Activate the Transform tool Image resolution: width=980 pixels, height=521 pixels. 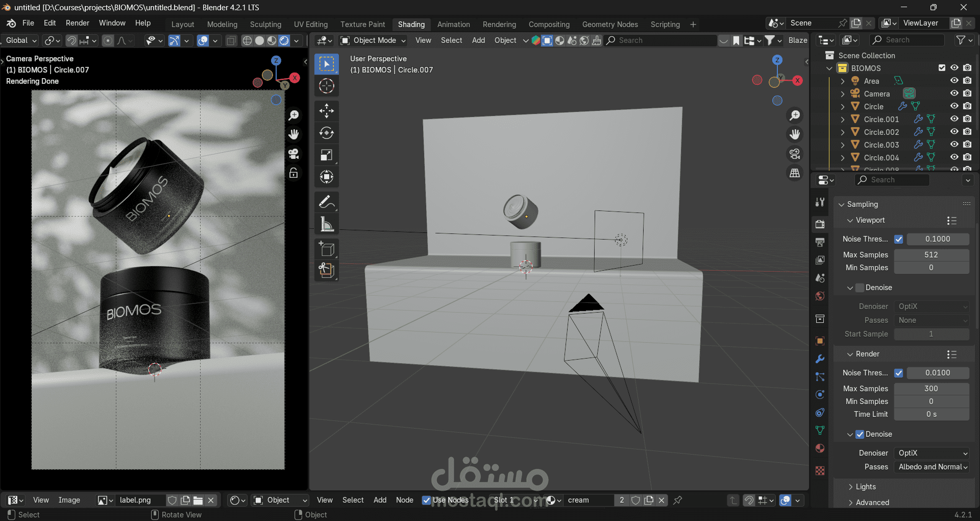pos(327,177)
